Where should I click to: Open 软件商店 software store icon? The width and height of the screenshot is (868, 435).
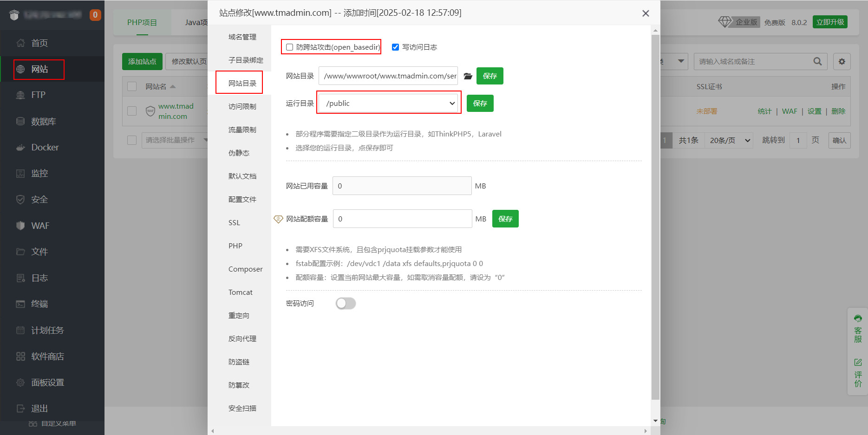coord(20,357)
